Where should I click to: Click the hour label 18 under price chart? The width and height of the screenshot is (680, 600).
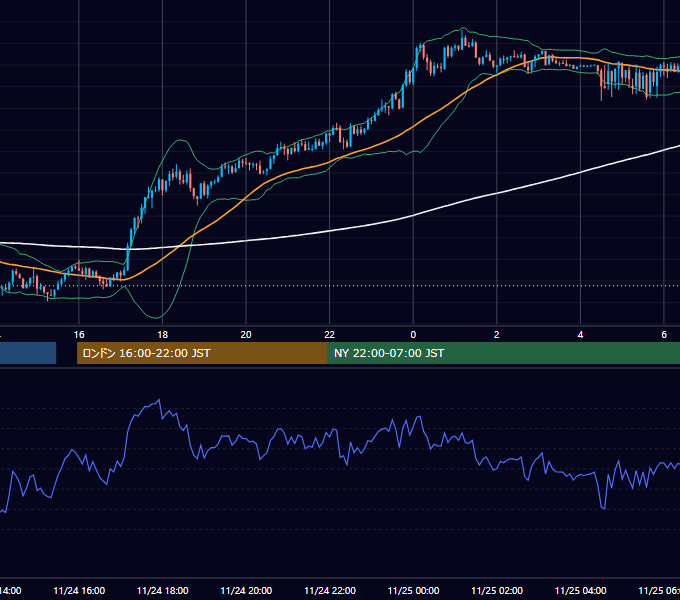point(163,335)
